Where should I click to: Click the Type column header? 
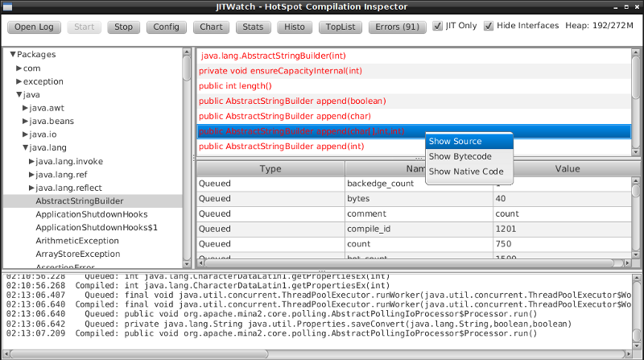[x=270, y=169]
